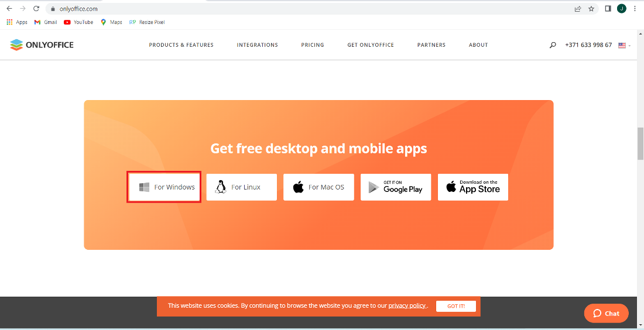Click the browser forward arrow

23,9
